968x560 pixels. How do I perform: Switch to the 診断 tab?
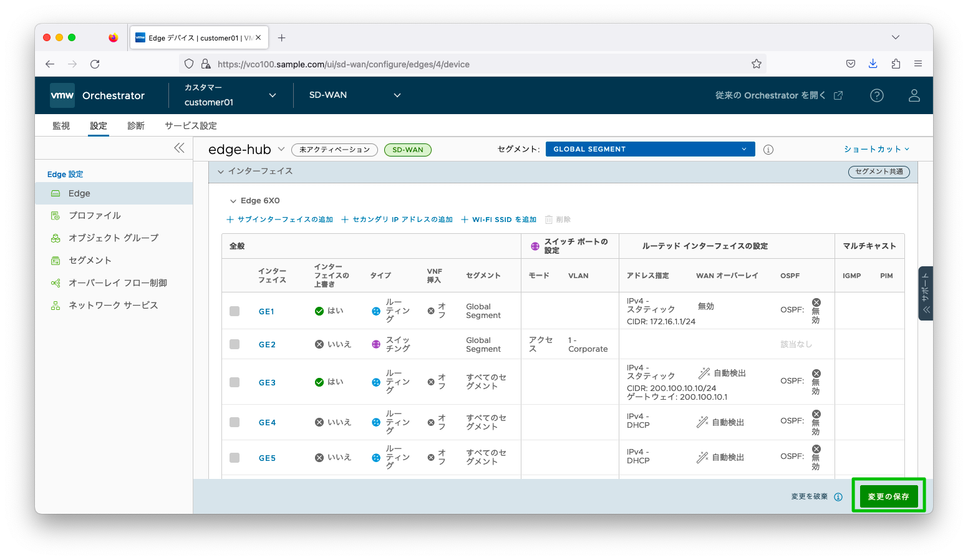pos(136,126)
